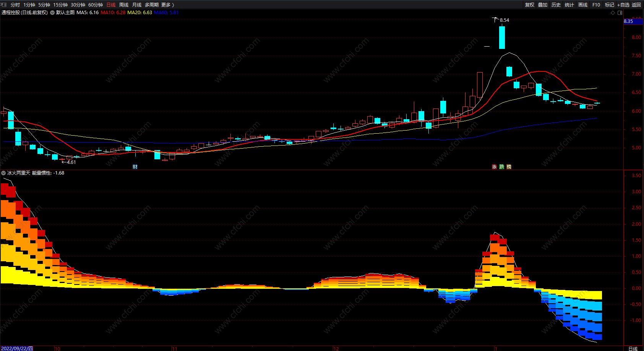This screenshot has width=644, height=351.
Task: Click the 标记 mark button
Action: pos(610,5)
